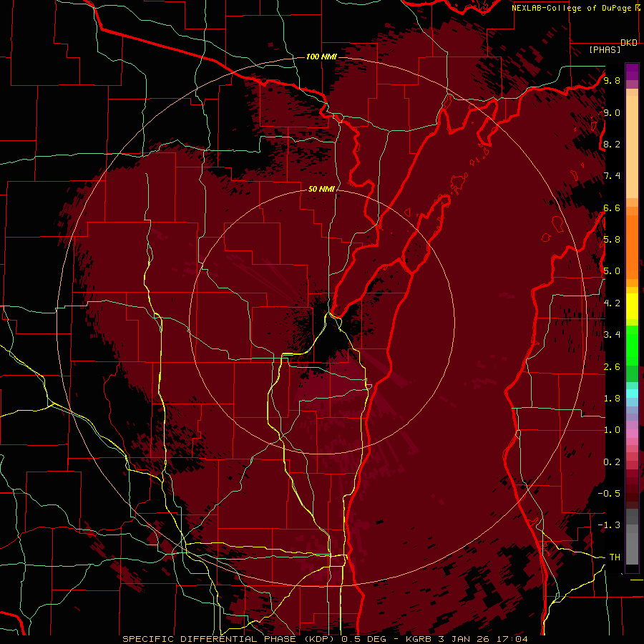Click the 4.2 value on color scale

tap(612, 303)
